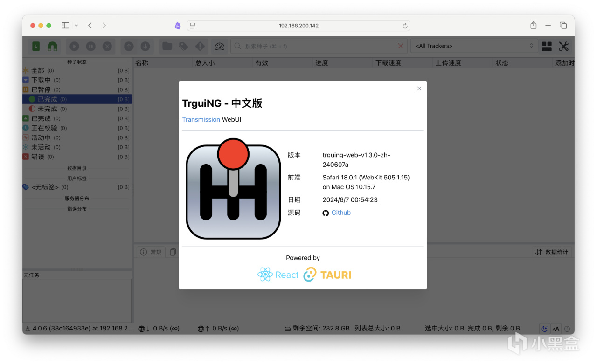
Task: Select highlighted 已完成 filter with green circle
Action: pos(77,99)
